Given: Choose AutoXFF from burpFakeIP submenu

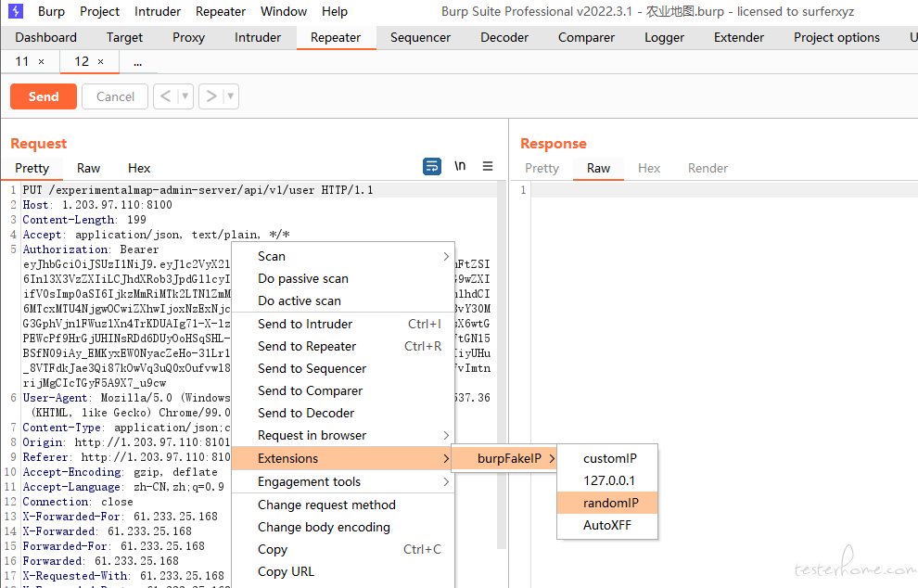Looking at the screenshot, I should pyautogui.click(x=607, y=525).
